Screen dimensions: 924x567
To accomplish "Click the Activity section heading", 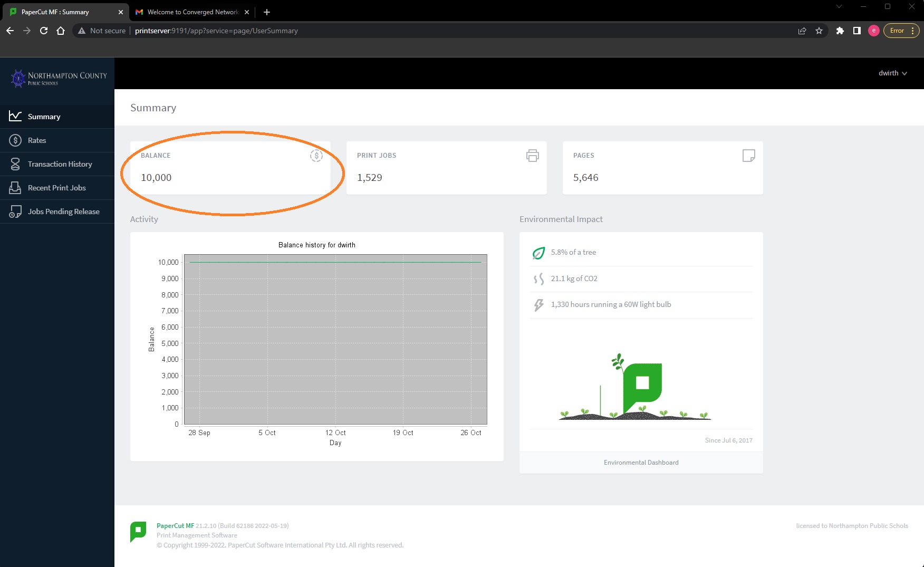I will point(144,219).
